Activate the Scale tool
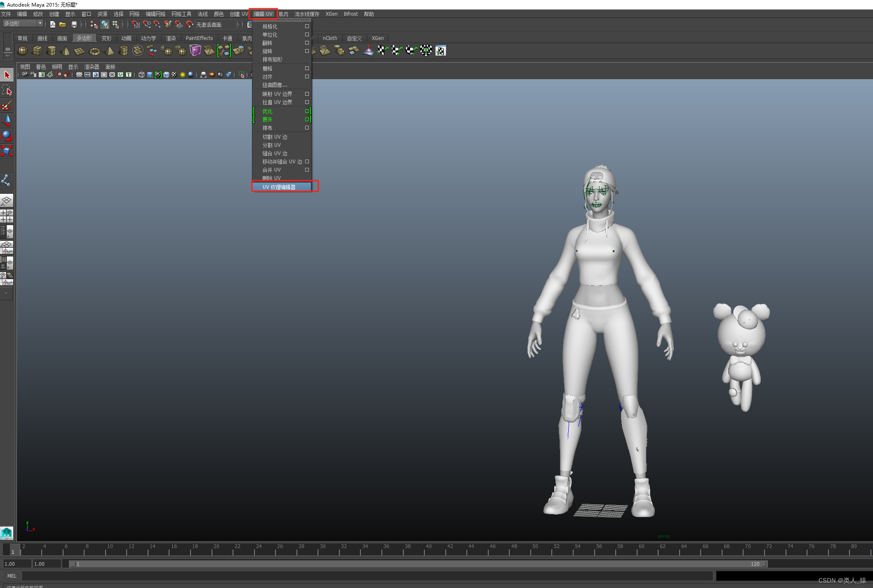Image resolution: width=873 pixels, height=588 pixels. click(7, 151)
